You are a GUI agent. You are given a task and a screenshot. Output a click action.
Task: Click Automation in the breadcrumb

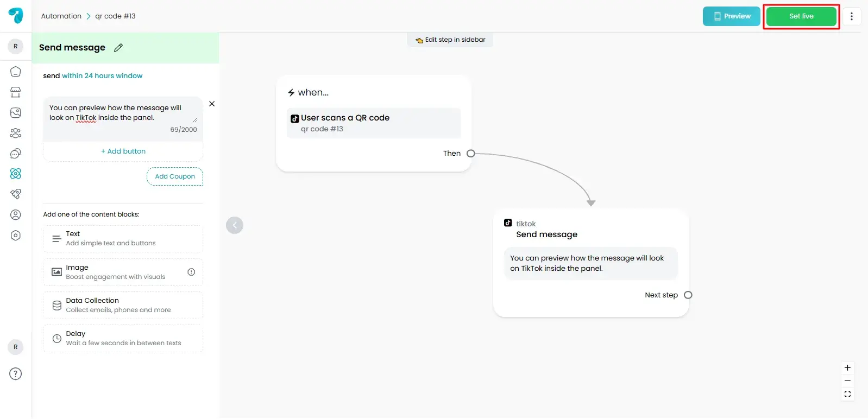coord(61,16)
